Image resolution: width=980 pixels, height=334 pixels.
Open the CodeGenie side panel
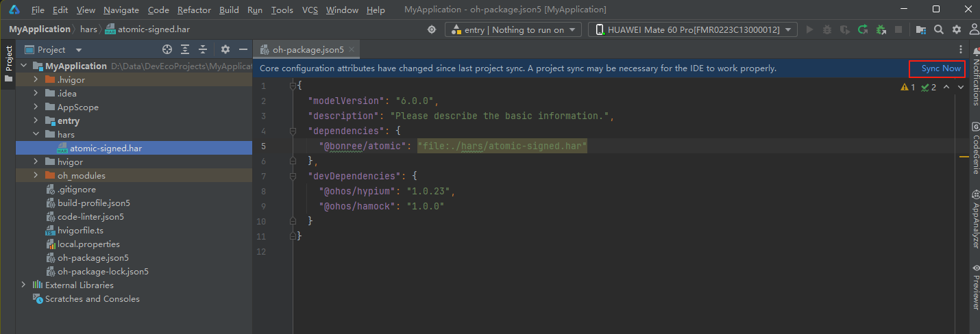tap(975, 149)
